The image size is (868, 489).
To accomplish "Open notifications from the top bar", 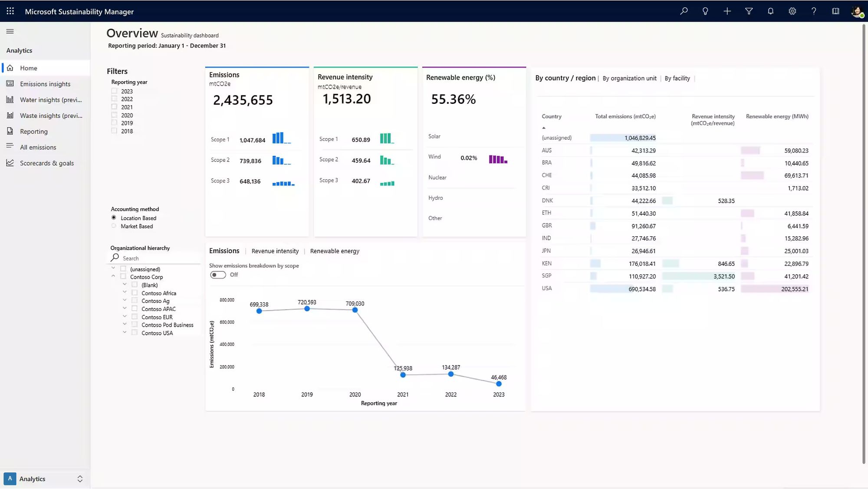I will pos(770,11).
